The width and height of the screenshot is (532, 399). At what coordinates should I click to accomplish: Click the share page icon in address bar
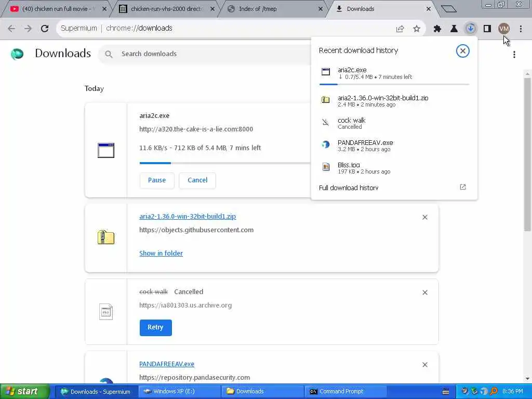pyautogui.click(x=400, y=29)
